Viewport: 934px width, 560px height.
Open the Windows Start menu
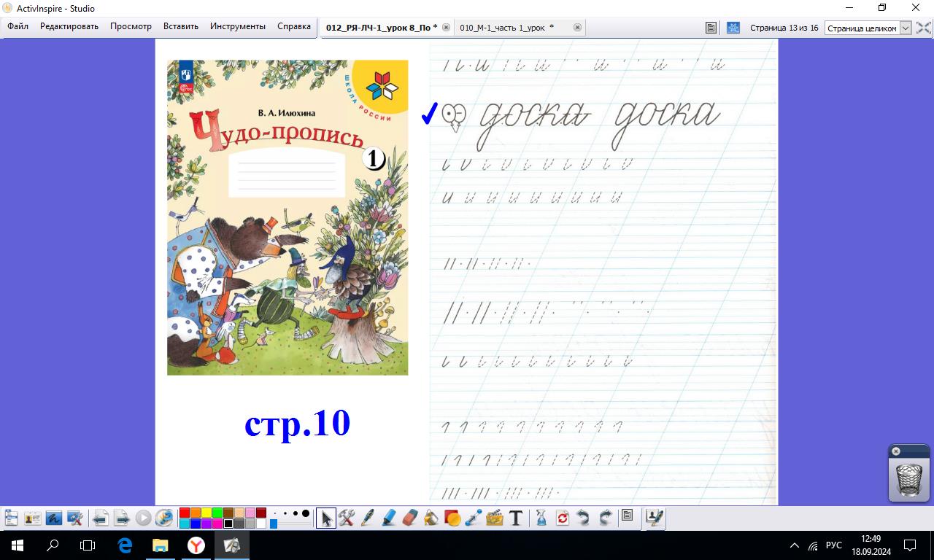point(16,545)
